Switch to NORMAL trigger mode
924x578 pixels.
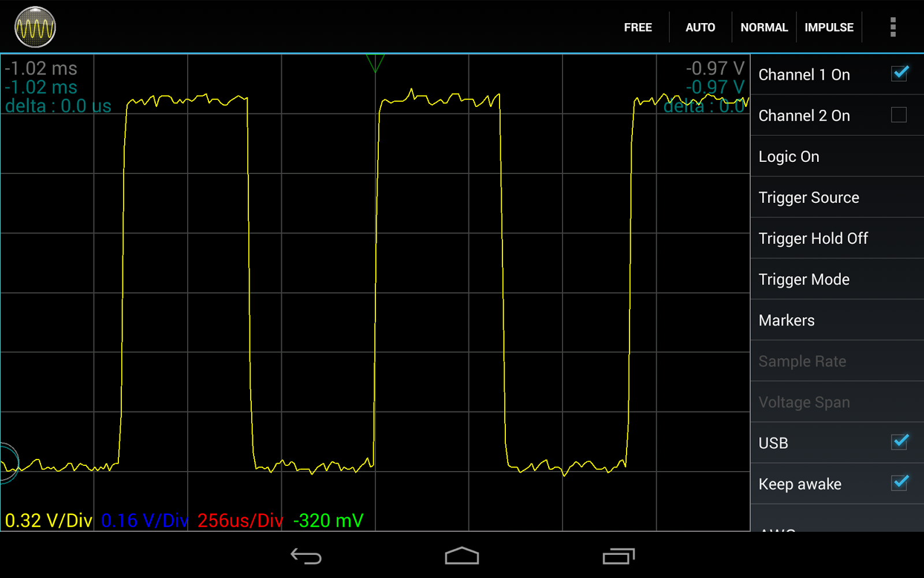(764, 27)
